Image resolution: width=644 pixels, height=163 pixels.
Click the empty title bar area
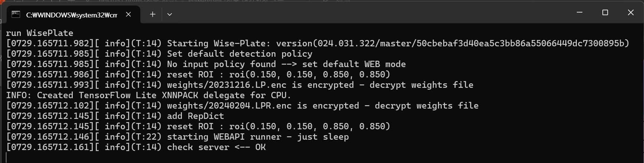point(371,13)
